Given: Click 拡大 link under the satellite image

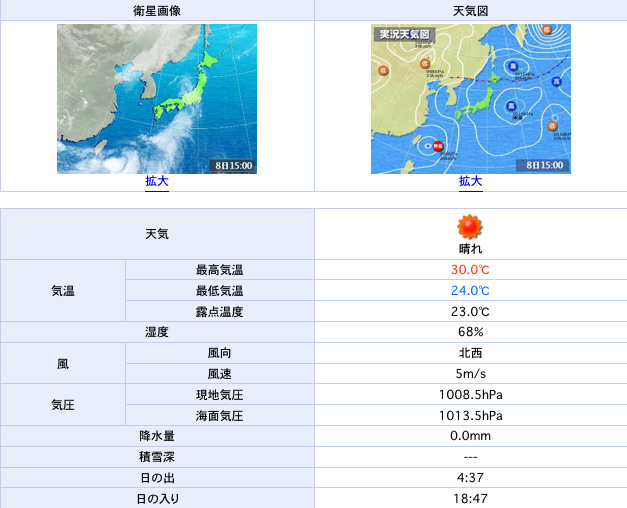Looking at the screenshot, I should click(157, 181).
